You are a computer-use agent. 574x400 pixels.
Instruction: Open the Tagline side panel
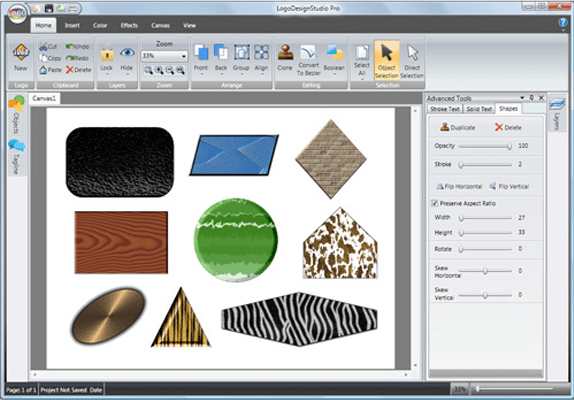(16, 157)
